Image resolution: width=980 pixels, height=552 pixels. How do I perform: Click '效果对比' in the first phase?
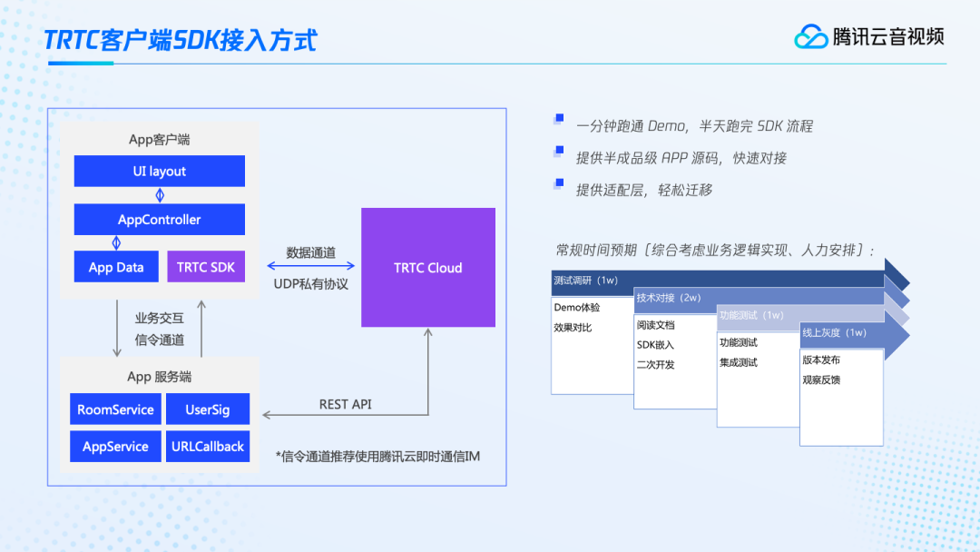[573, 327]
